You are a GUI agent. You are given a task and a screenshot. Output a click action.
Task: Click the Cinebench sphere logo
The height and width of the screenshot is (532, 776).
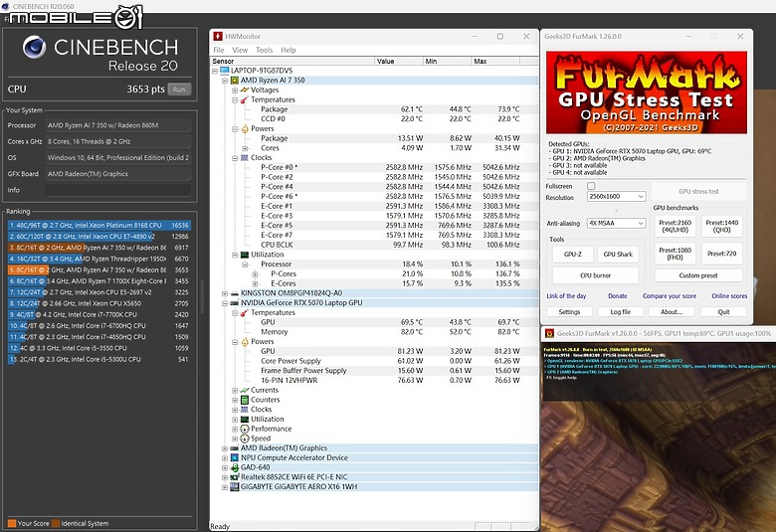coord(34,47)
